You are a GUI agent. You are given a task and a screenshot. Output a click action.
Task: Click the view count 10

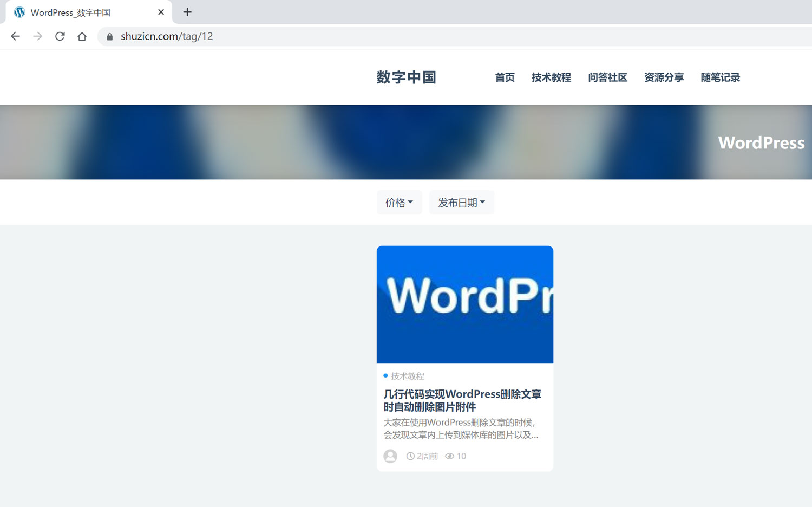pos(461,456)
